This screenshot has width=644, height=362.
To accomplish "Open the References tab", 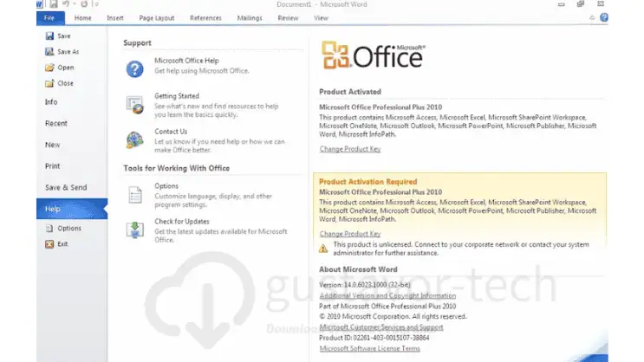I will pos(205,18).
